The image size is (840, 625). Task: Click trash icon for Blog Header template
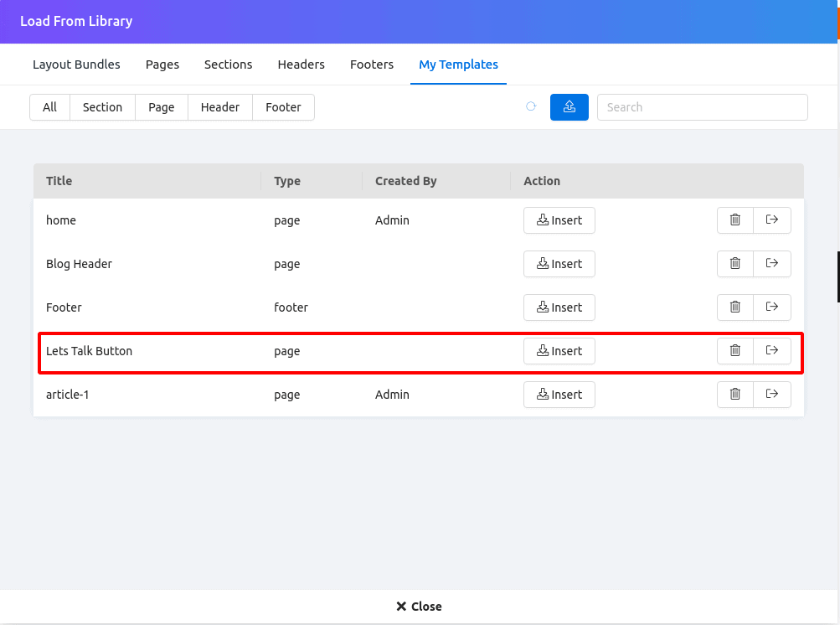click(735, 264)
